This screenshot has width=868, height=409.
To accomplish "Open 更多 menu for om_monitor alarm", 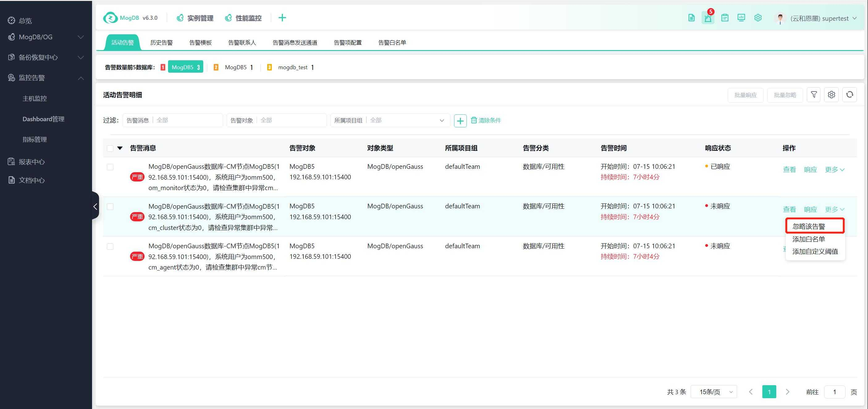I will (x=835, y=170).
